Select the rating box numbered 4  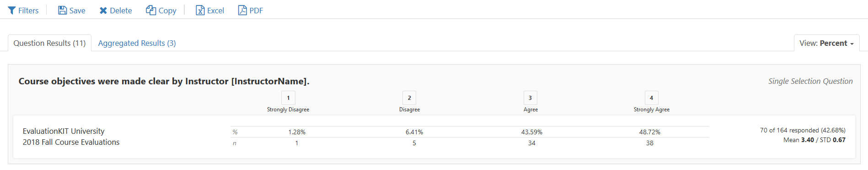tap(652, 98)
